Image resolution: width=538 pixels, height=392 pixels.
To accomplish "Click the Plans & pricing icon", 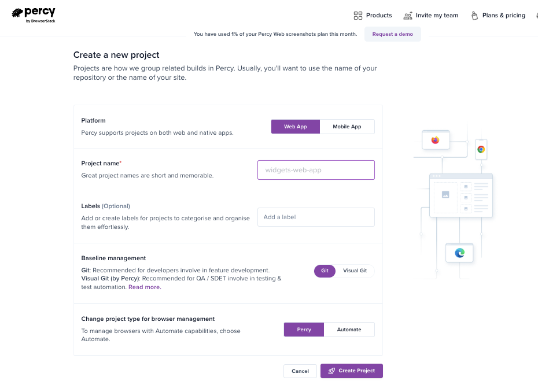I will pyautogui.click(x=474, y=16).
